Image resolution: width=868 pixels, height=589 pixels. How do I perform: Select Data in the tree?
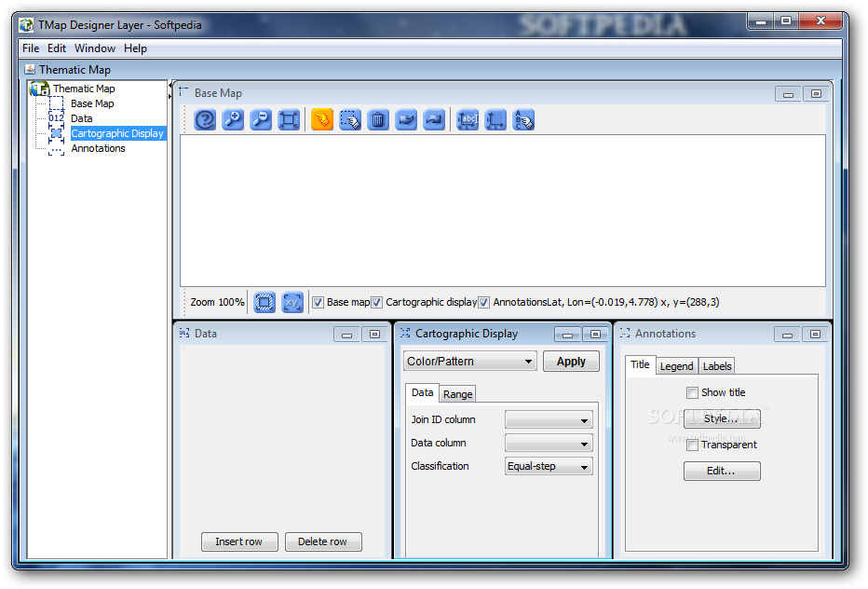[81, 118]
